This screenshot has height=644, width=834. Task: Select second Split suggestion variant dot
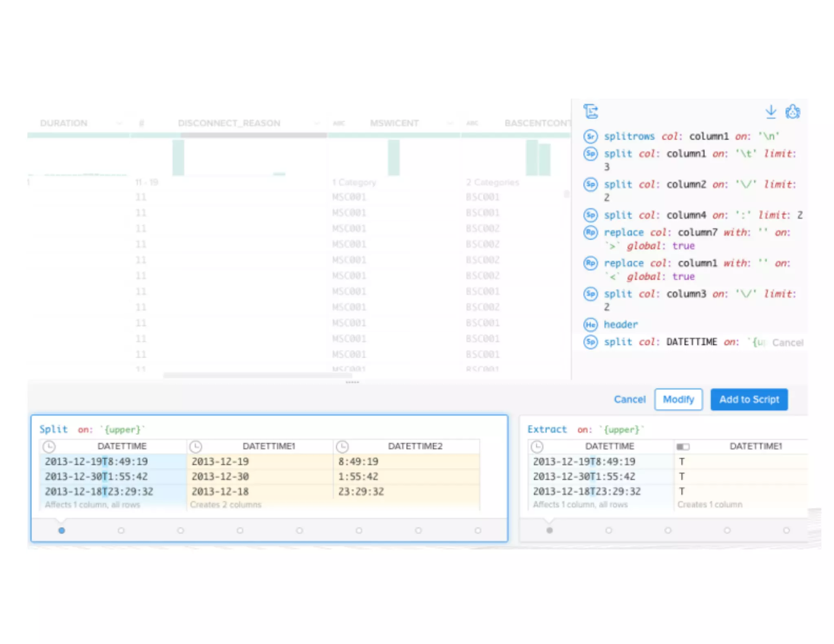coord(121,530)
